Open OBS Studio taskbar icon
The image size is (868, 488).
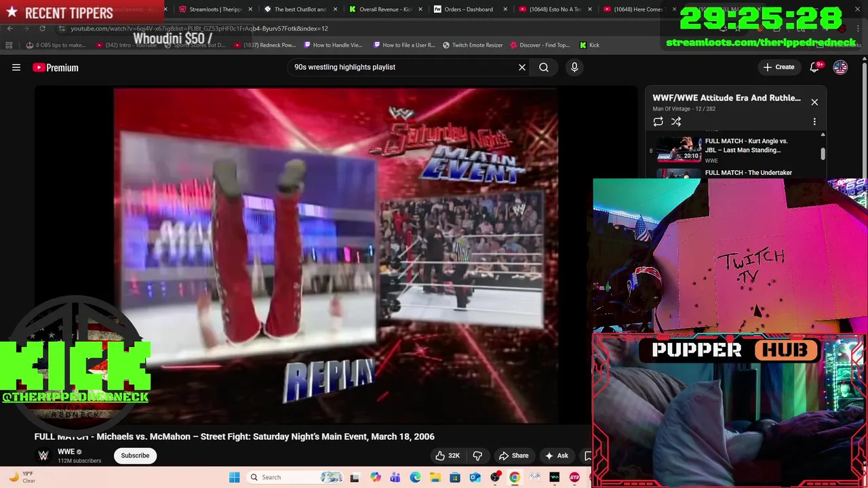click(x=495, y=477)
